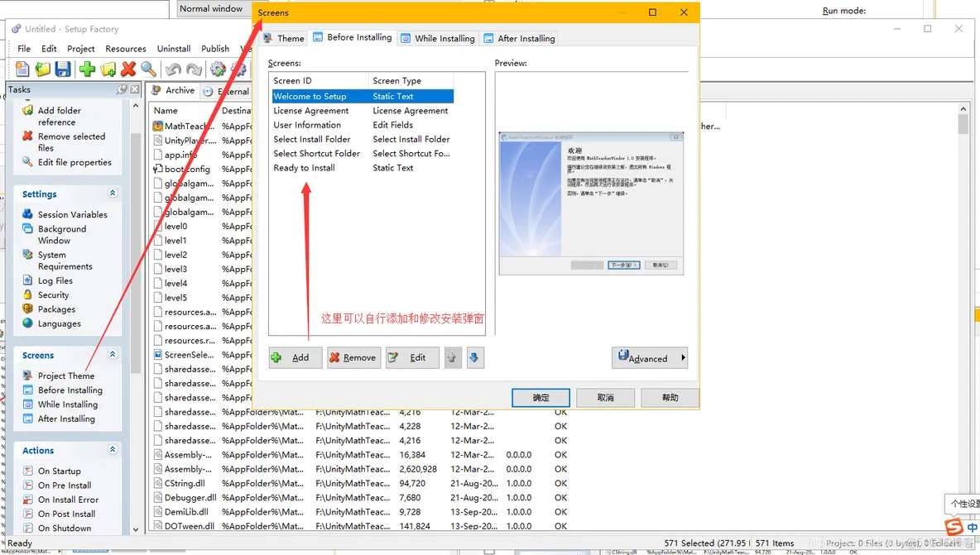Image resolution: width=980 pixels, height=555 pixels.
Task: Click Remove selected files in Tasks pane
Action: click(70, 141)
